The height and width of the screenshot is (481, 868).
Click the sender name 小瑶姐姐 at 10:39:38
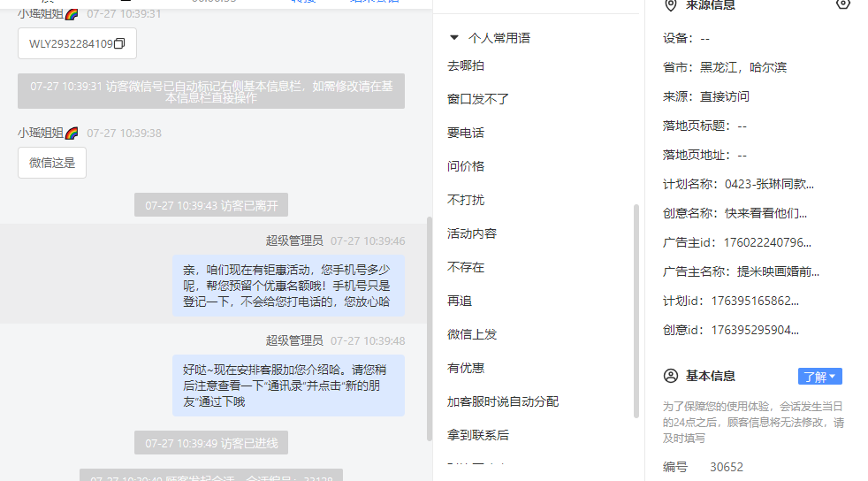click(41, 133)
